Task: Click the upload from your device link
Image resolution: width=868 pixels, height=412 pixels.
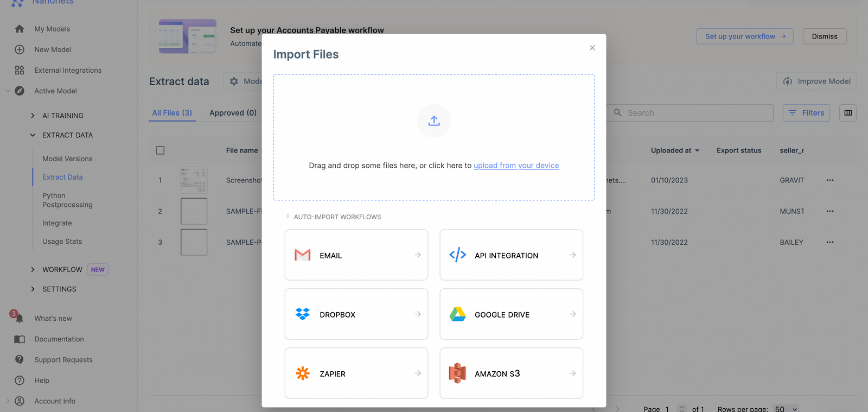Action: [x=516, y=166]
